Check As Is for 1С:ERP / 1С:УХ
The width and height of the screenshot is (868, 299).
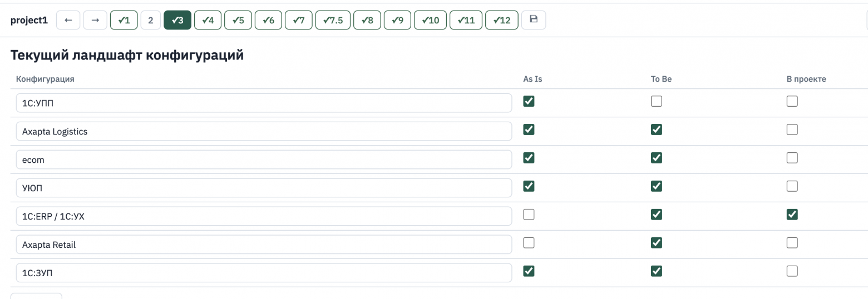pos(529,215)
